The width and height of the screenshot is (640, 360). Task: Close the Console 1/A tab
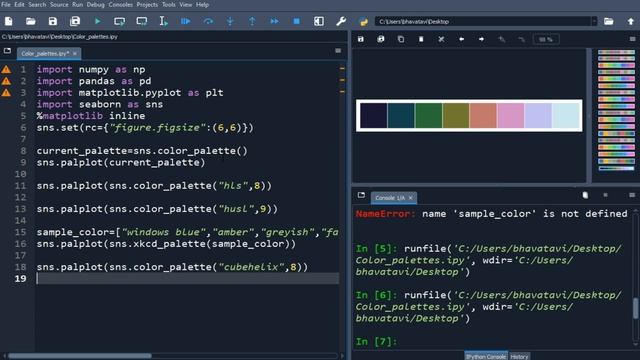[x=411, y=198]
